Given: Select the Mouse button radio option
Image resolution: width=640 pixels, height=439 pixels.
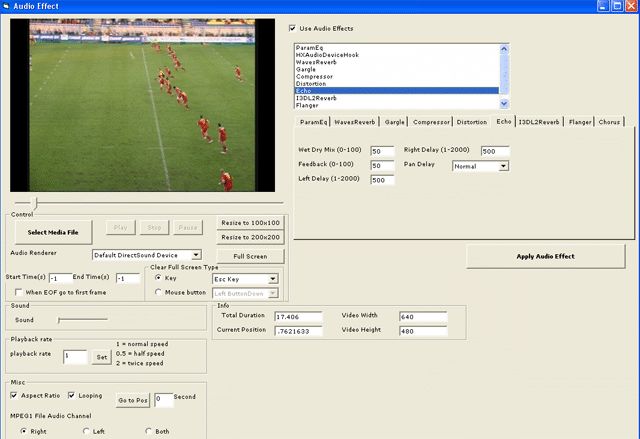Looking at the screenshot, I should point(158,292).
